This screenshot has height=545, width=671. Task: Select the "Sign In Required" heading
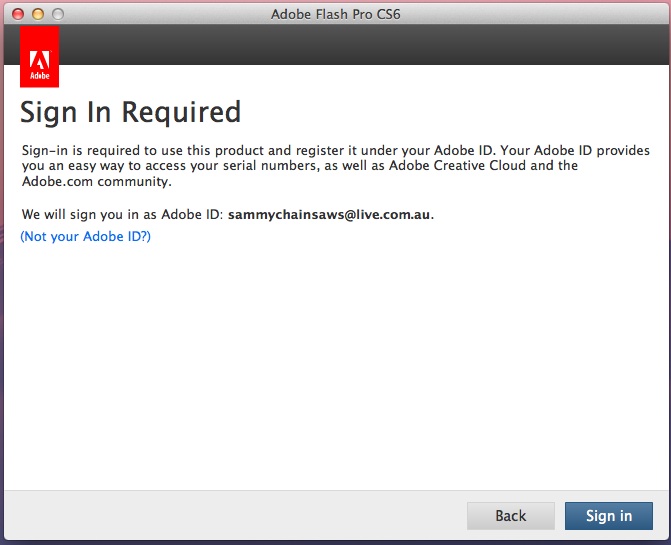131,113
